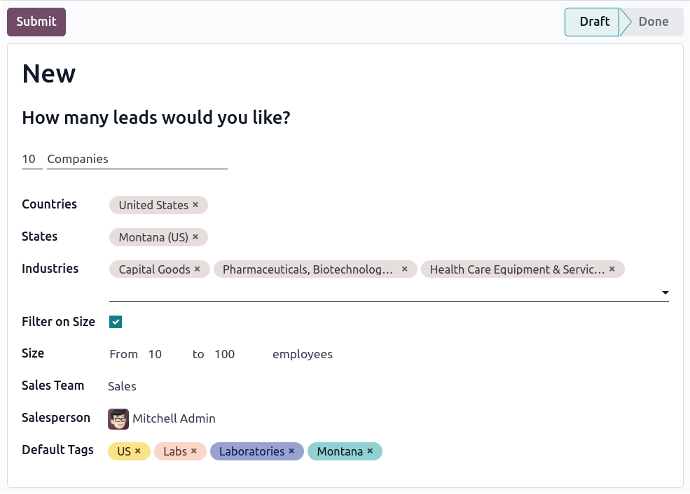Image resolution: width=690 pixels, height=494 pixels.
Task: Delete the yellow US default tag
Action: pyautogui.click(x=138, y=451)
